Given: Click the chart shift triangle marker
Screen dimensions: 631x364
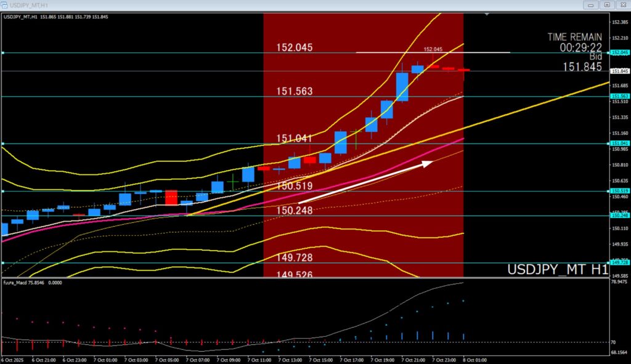Looking at the screenshot, I should (x=487, y=14).
